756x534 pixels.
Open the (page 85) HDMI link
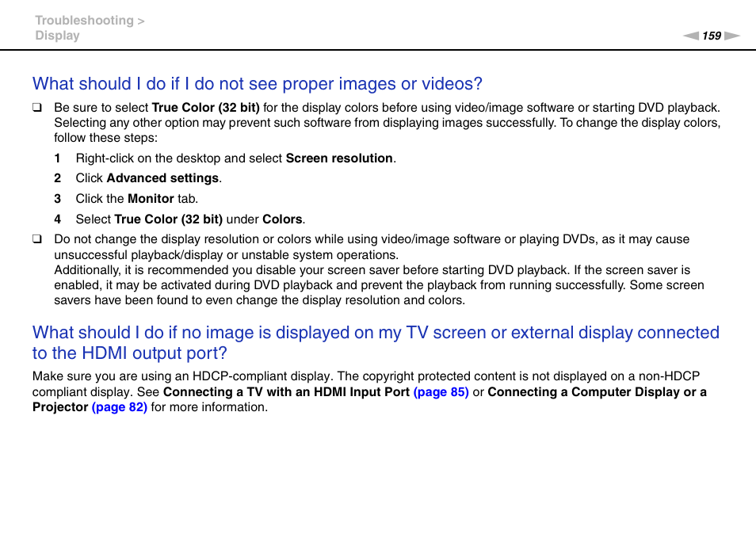441,391
